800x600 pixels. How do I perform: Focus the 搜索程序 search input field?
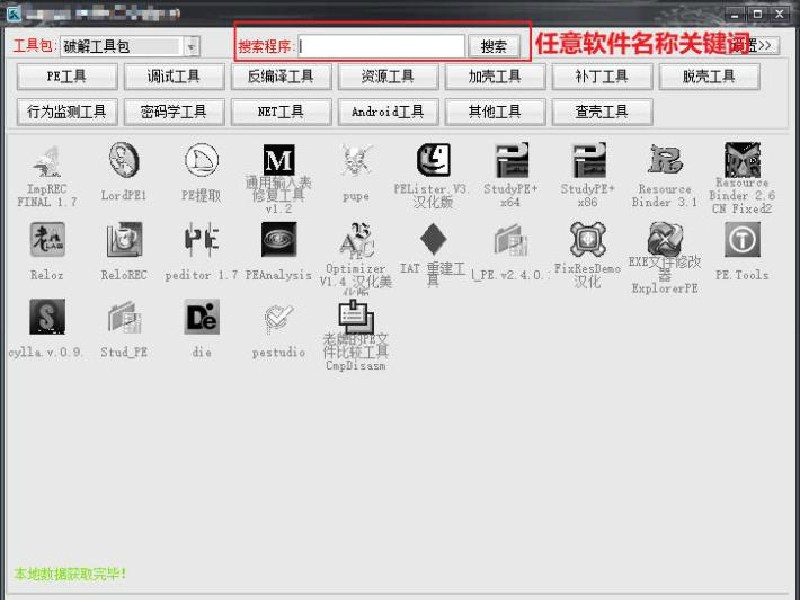(381, 46)
